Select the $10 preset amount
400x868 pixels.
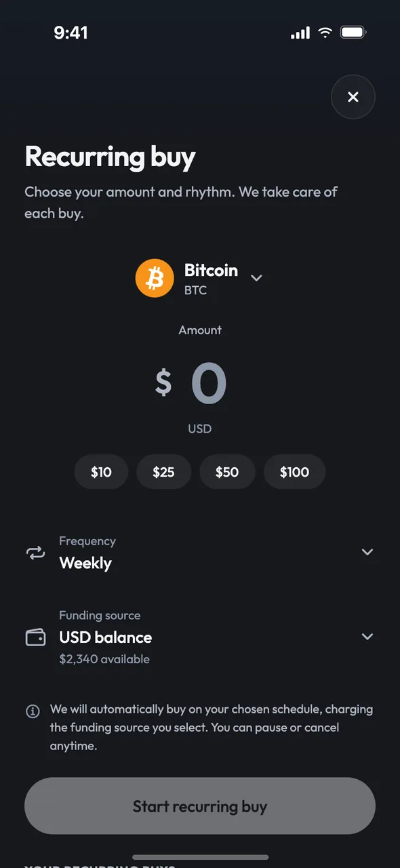pos(101,472)
